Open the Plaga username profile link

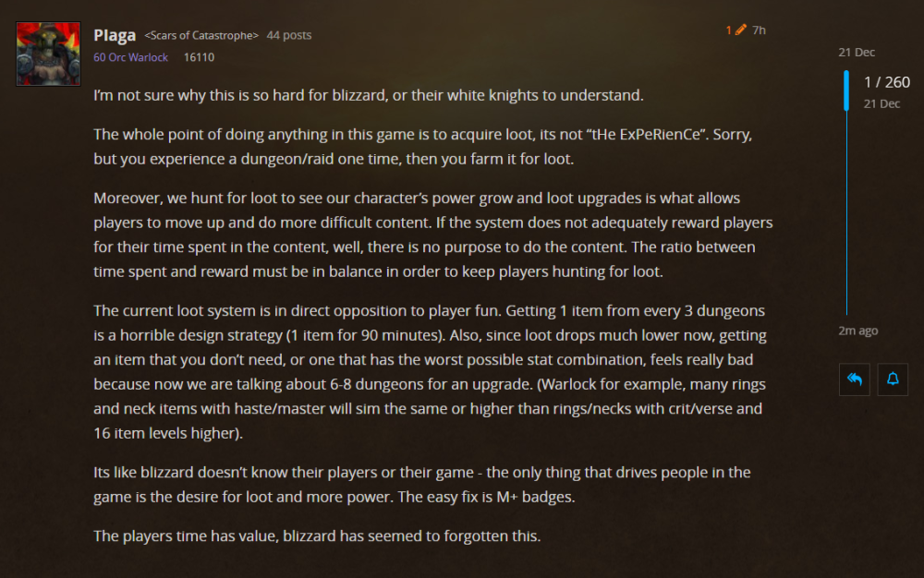tap(115, 35)
